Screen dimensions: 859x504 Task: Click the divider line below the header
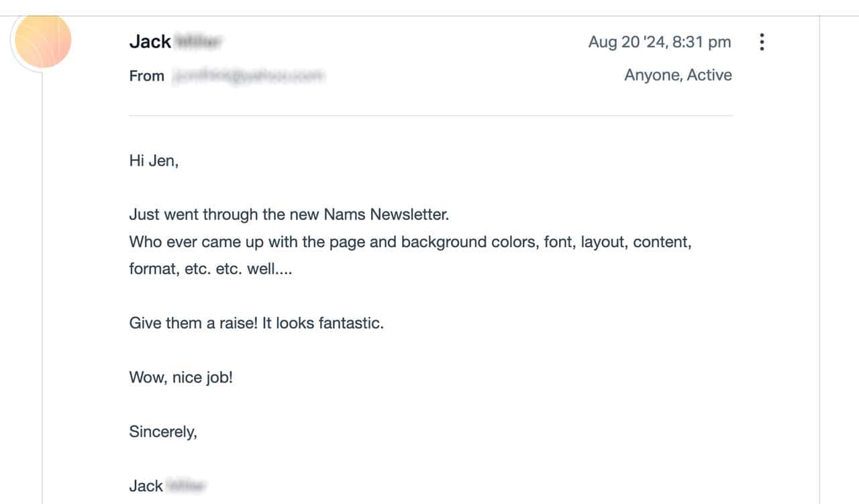(430, 115)
